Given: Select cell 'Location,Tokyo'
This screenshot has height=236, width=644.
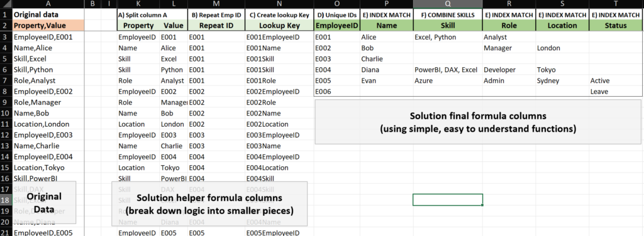Looking at the screenshot, I should pyautogui.click(x=48, y=168).
